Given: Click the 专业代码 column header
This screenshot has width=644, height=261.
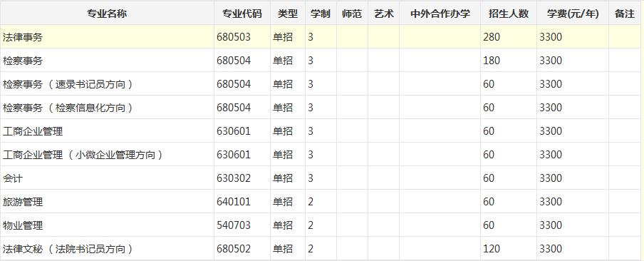Looking at the screenshot, I should [x=242, y=14].
